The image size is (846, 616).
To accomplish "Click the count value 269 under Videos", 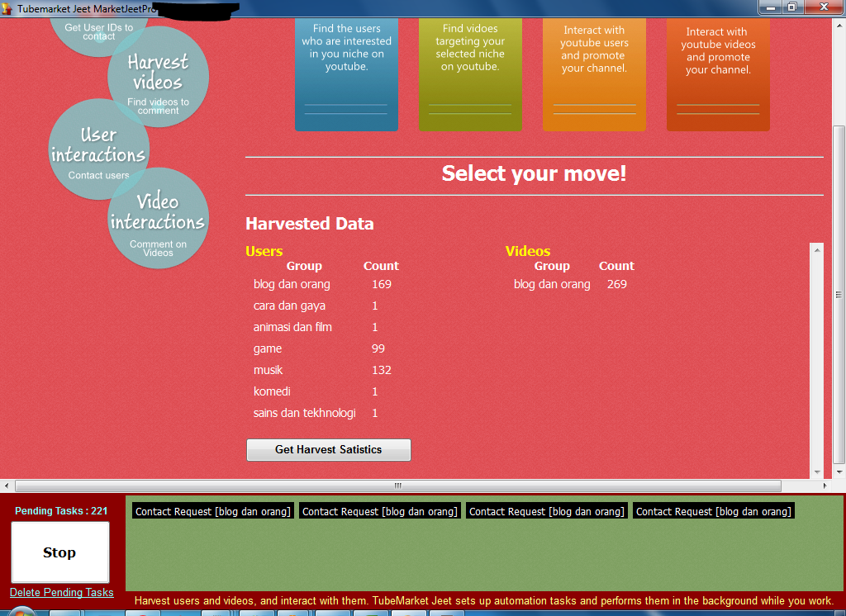I will click(616, 284).
